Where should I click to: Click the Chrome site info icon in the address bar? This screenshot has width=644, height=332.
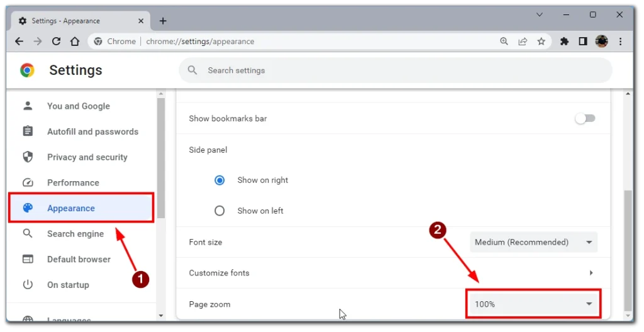click(97, 41)
